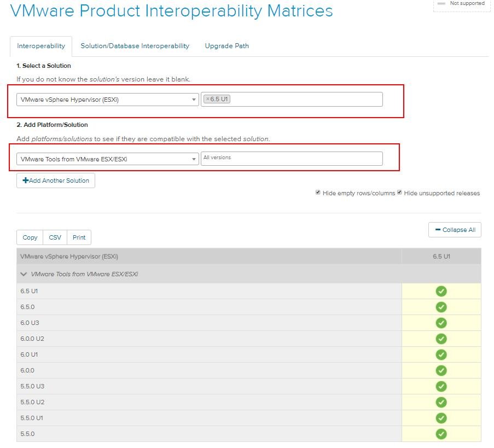Switch to the Interoperability tab
The width and height of the screenshot is (494, 448).
[41, 46]
